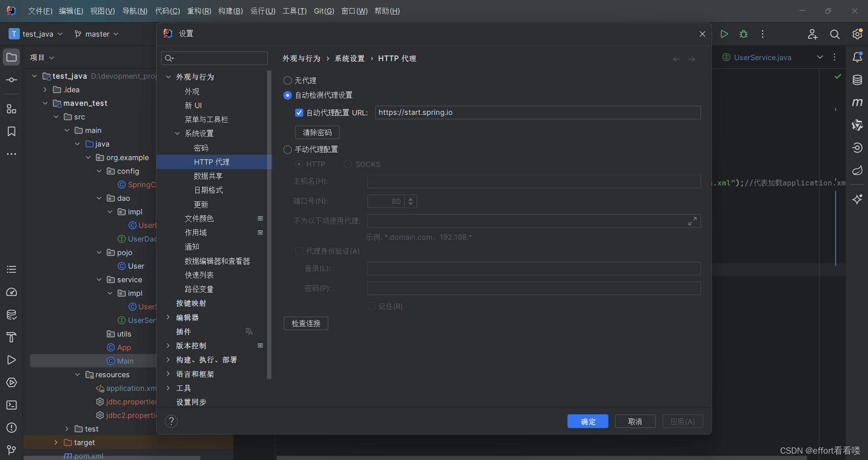Open the Problems tool window icon
This screenshot has height=460, width=868.
click(x=12, y=428)
